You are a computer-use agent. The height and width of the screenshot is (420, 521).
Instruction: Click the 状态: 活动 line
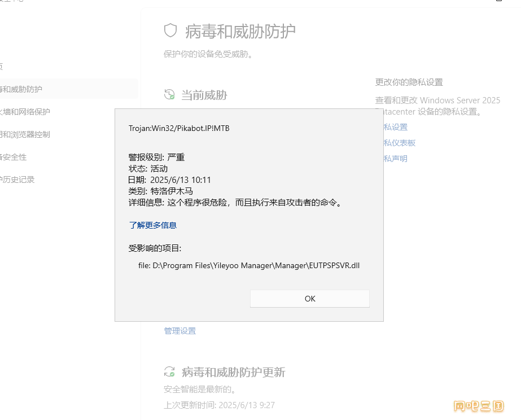pyautogui.click(x=148, y=168)
